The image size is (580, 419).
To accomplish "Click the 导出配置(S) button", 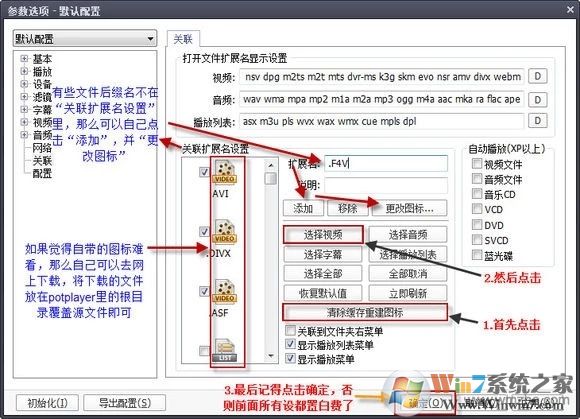I will tap(125, 403).
